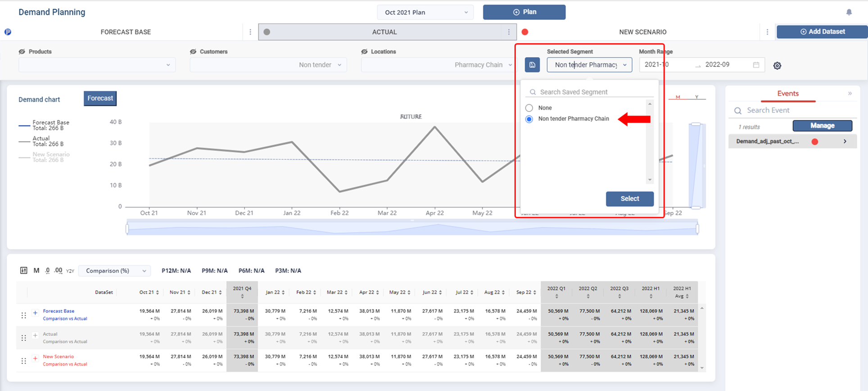Viewport: 868px width, 391px height.
Task: Toggle Forecast Base legend series
Action: click(x=44, y=125)
